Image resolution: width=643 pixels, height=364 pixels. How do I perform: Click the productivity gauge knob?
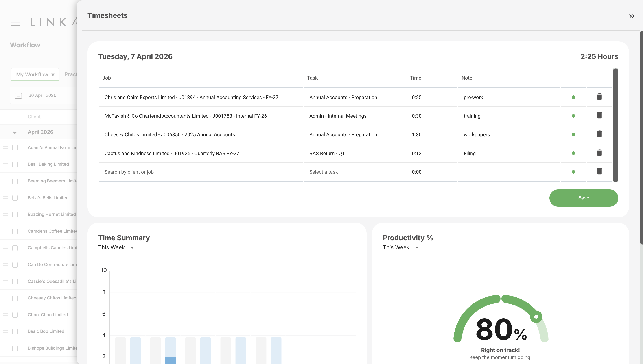[x=536, y=317]
